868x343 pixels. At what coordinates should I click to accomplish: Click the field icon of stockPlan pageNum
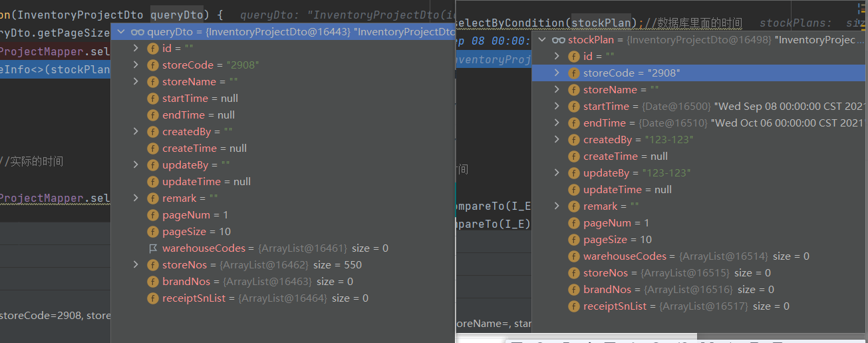pos(574,223)
